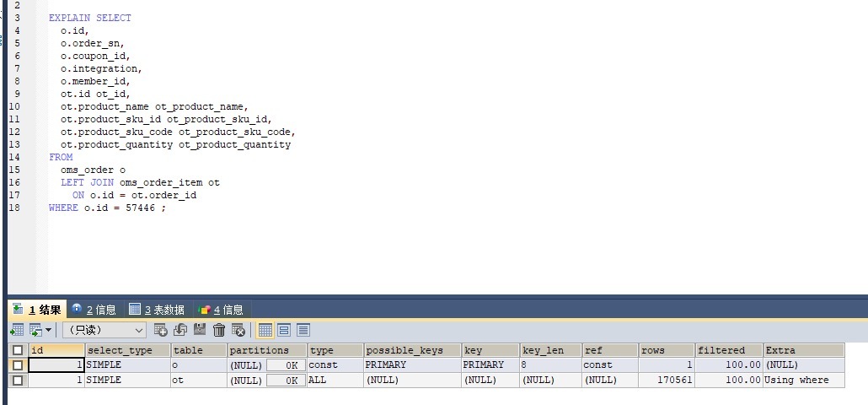
Task: Click the cancel changes icon
Action: 238,330
